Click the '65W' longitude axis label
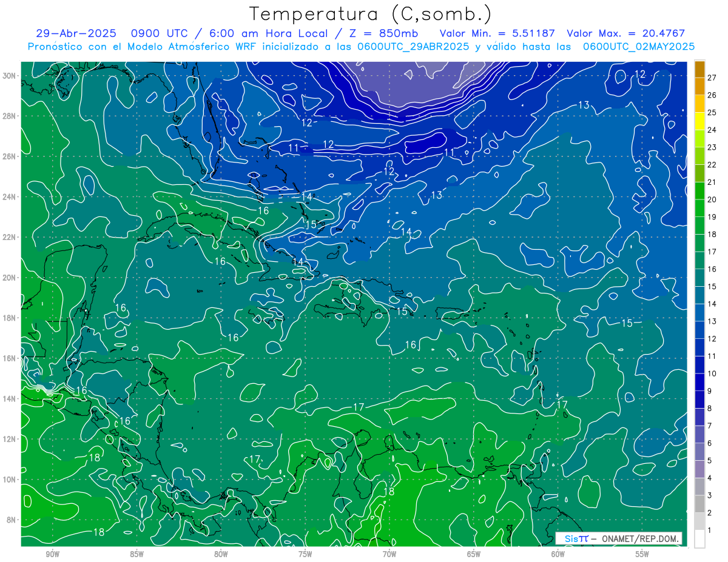Viewport: 728px width, 562px height. [474, 554]
